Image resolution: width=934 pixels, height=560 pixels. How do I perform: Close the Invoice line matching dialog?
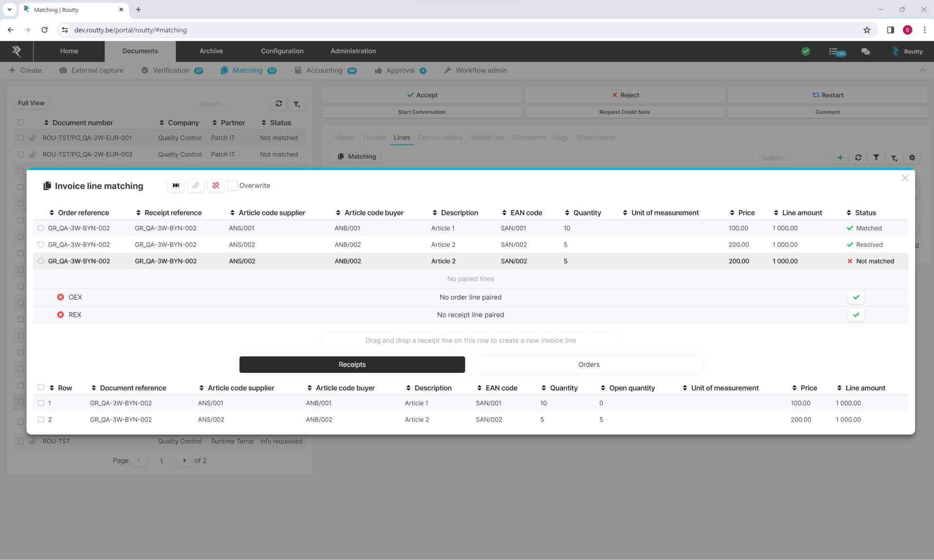pos(904,178)
